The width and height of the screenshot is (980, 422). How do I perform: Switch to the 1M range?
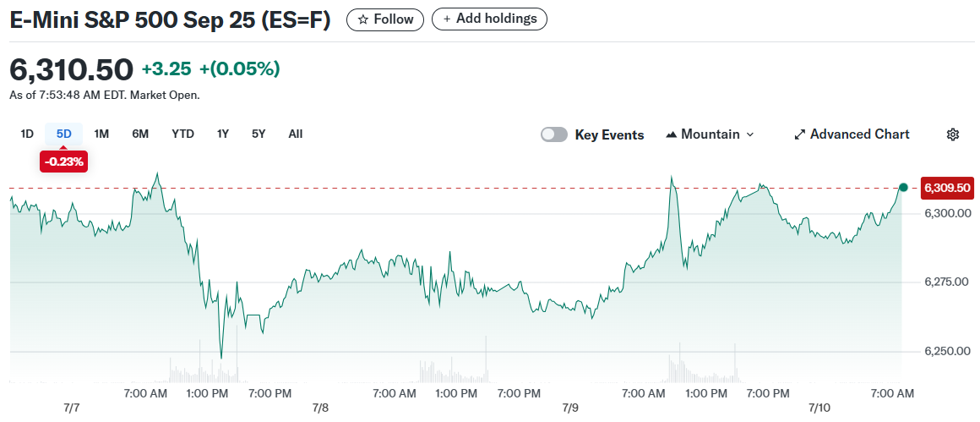(101, 134)
